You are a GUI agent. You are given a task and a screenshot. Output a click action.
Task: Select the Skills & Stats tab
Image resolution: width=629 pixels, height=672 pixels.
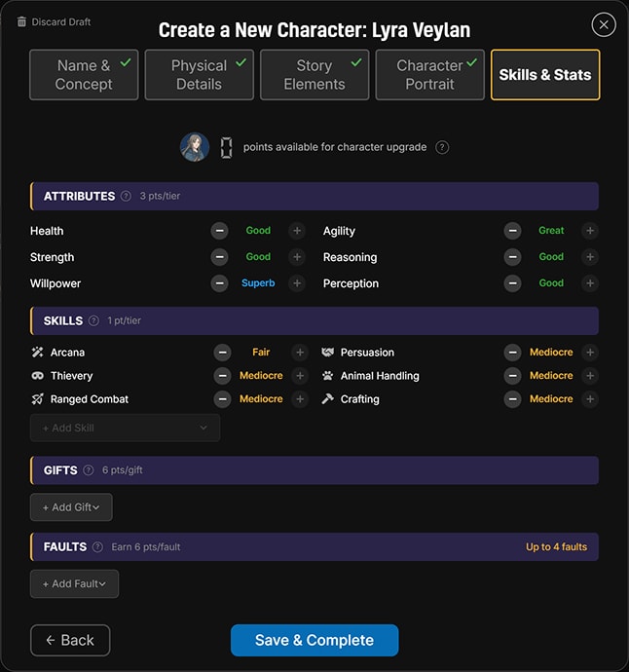545,75
